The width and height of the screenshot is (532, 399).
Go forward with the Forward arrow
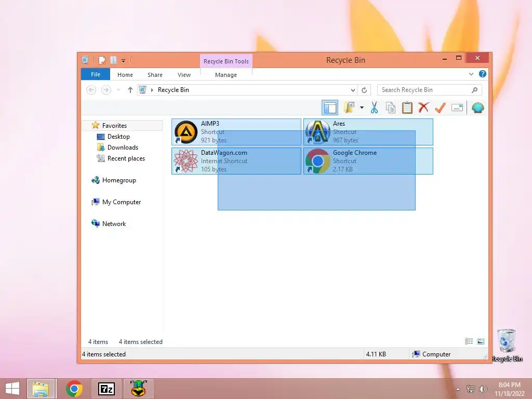pyautogui.click(x=106, y=90)
